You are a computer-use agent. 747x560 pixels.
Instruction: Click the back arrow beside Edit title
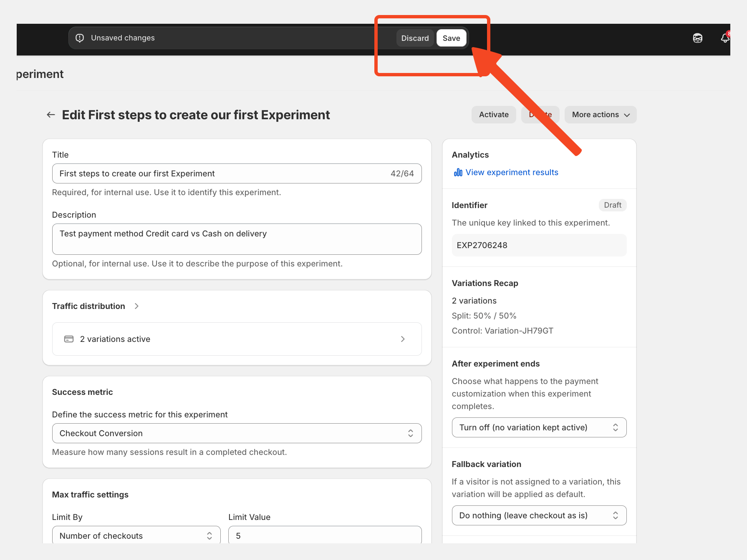tap(51, 115)
